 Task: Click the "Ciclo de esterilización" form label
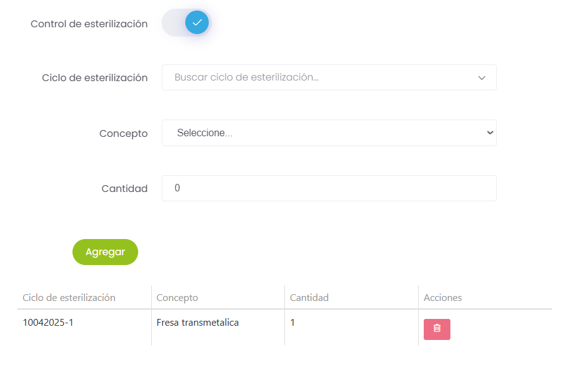[95, 77]
